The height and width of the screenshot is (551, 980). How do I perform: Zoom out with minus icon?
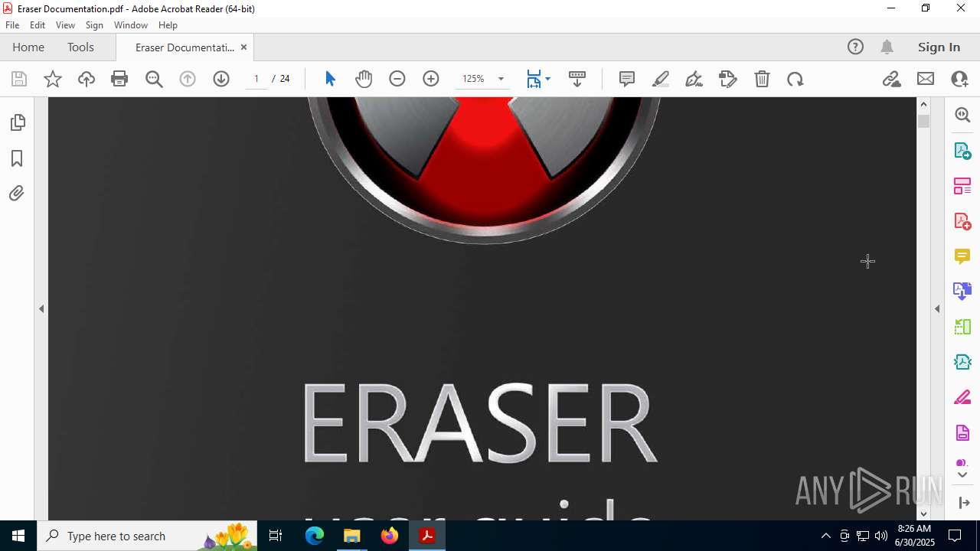(x=397, y=79)
